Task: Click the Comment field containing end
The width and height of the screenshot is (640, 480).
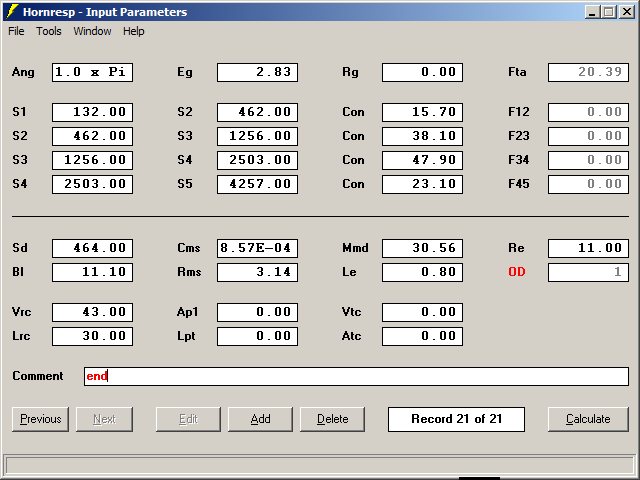Action: [356, 376]
